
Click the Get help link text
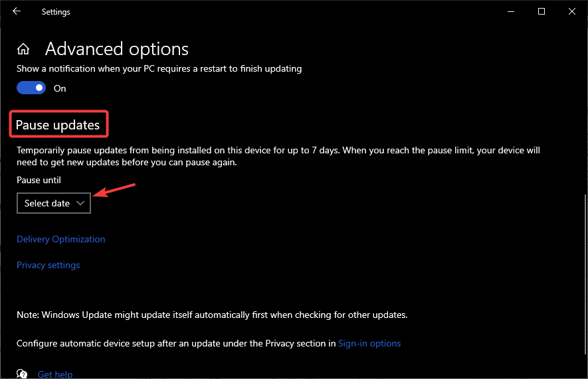point(55,374)
